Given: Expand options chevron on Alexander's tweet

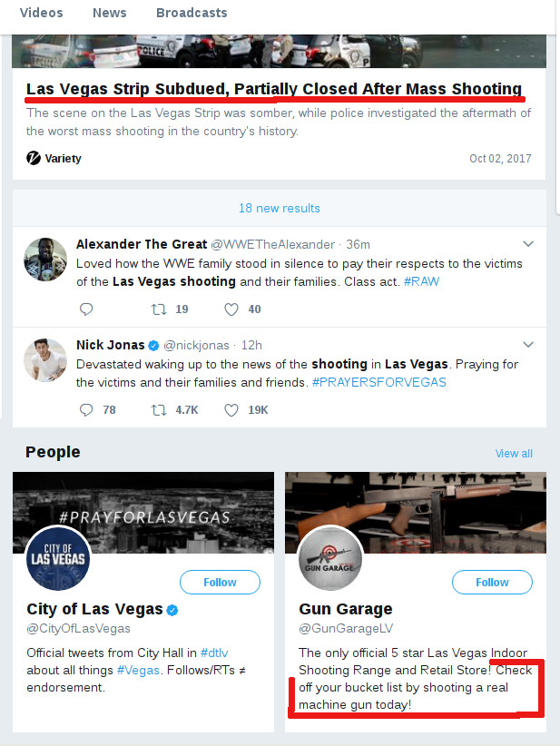Looking at the screenshot, I should 528,244.
